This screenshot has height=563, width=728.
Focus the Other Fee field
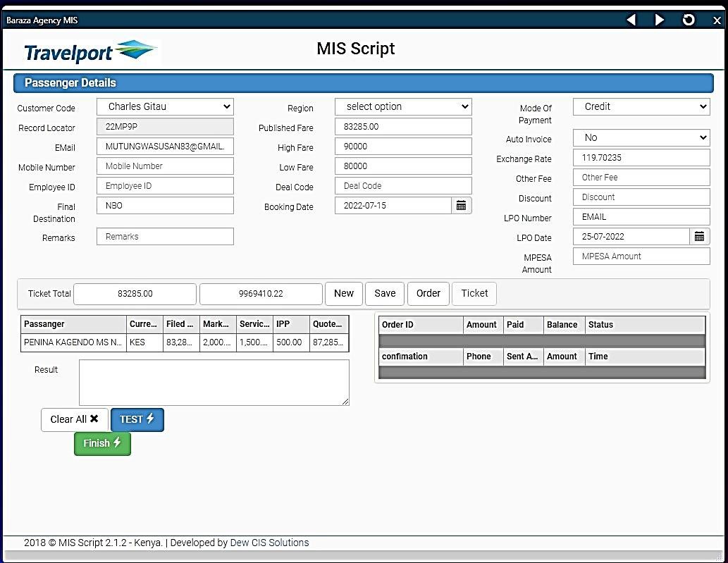click(641, 178)
